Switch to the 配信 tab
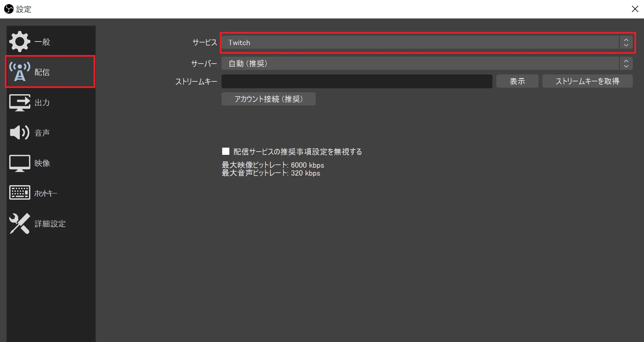Screen dimensions: 644x342 (x=51, y=71)
